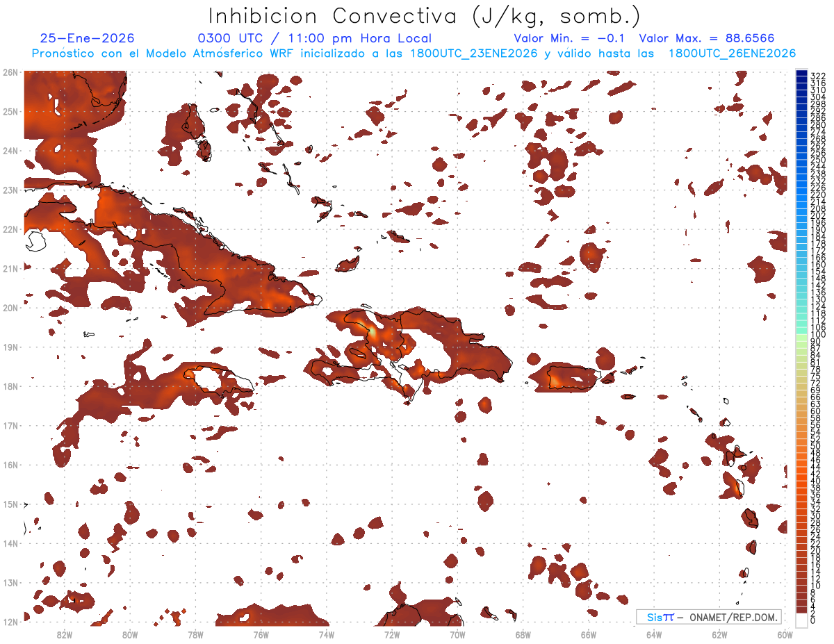Click the "Valor Max. = 88.6566" readout
The height and width of the screenshot is (644, 834).
pos(706,39)
